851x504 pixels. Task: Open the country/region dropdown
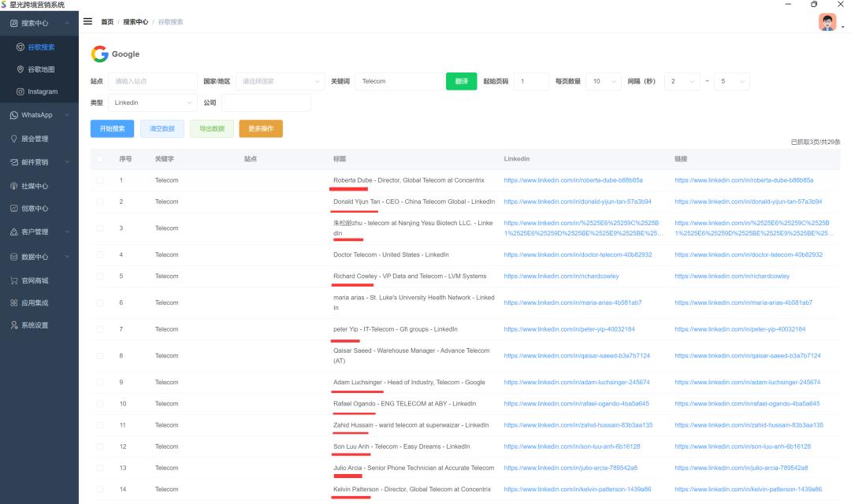[x=280, y=81]
